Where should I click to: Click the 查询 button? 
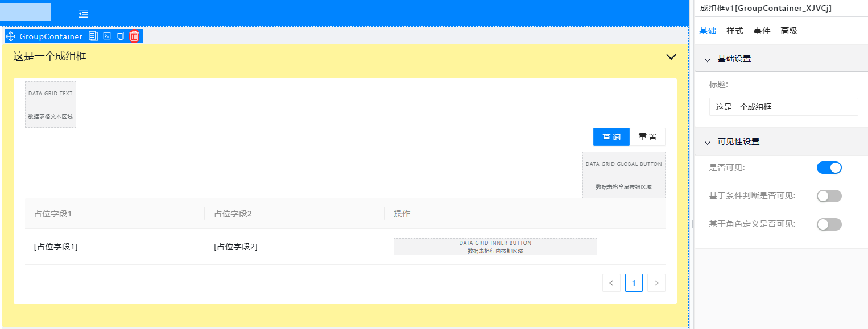(x=611, y=137)
